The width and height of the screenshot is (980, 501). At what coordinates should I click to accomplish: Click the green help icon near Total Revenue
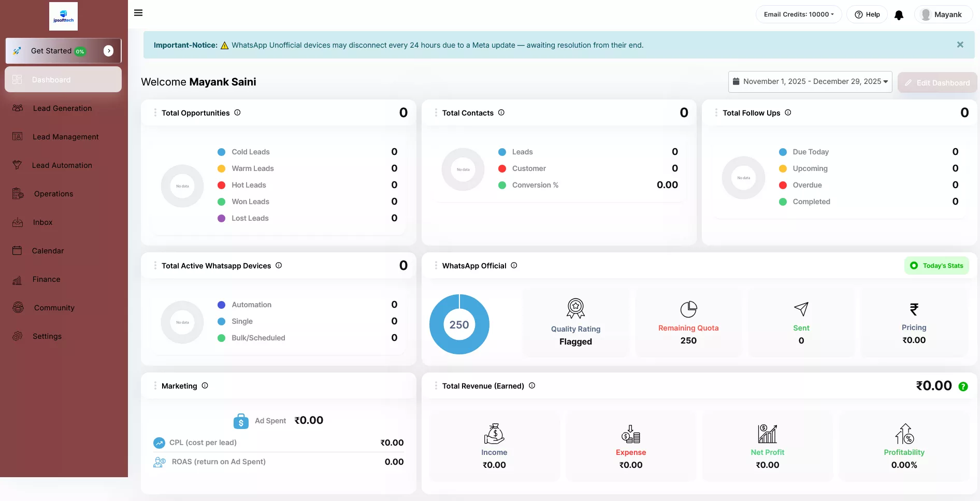[x=963, y=387]
